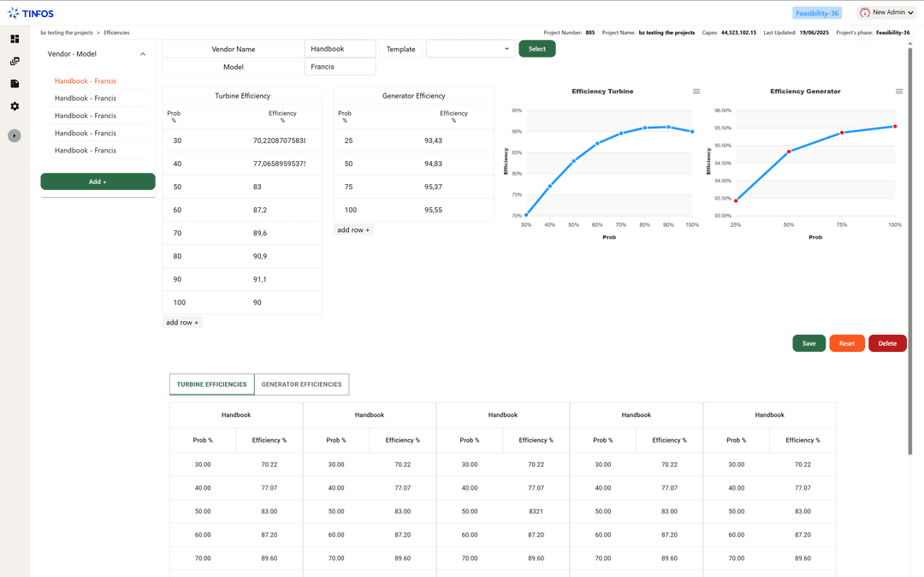Screen dimensions: 924x577
Task: Expand the sidebar with the round arrow button
Action: click(x=15, y=135)
